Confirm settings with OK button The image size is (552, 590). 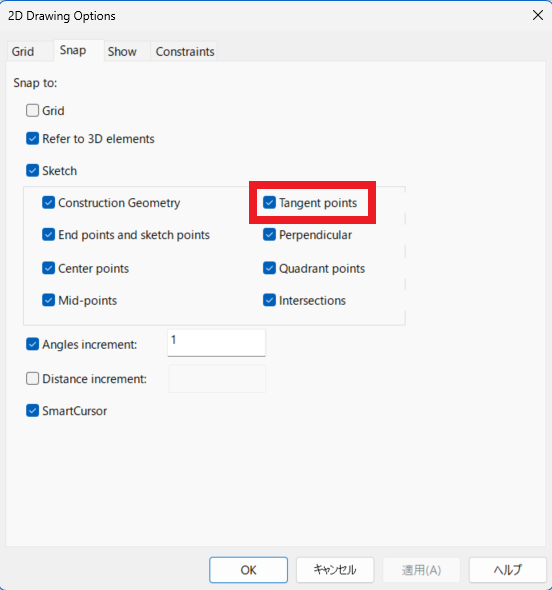coord(248,570)
